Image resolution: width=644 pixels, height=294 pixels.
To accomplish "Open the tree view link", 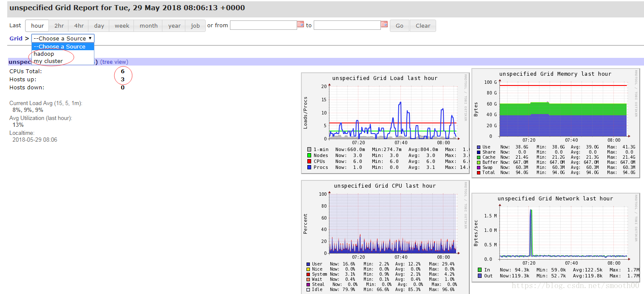I will pyautogui.click(x=114, y=62).
